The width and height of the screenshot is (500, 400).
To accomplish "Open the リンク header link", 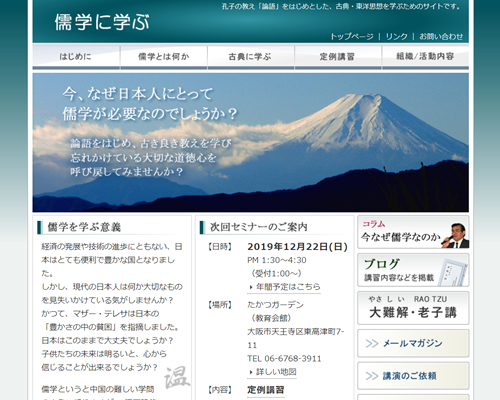I will point(396,36).
